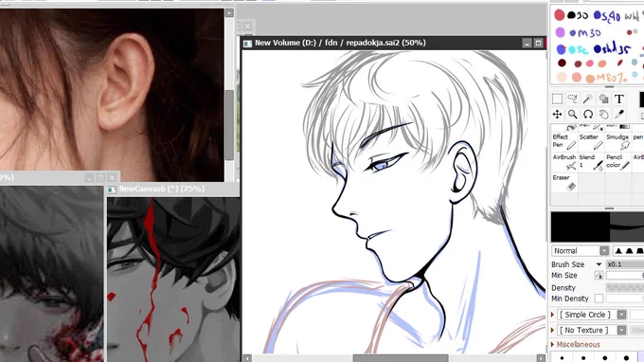Activate the NewCanvas6 window title bar
Viewport: 644px width, 362px height.
[x=172, y=189]
